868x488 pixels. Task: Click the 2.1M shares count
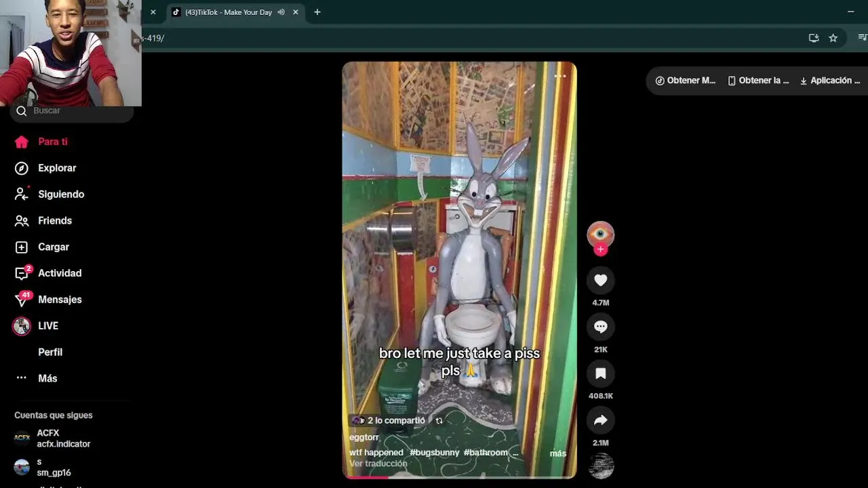(600, 443)
